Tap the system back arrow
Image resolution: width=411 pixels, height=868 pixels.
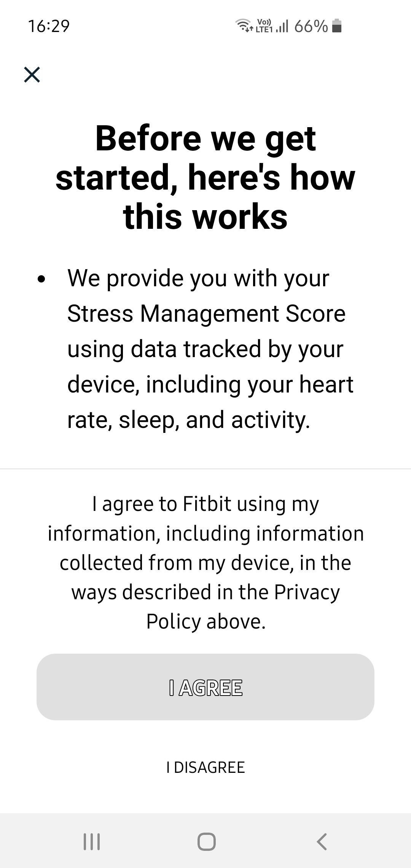click(322, 841)
